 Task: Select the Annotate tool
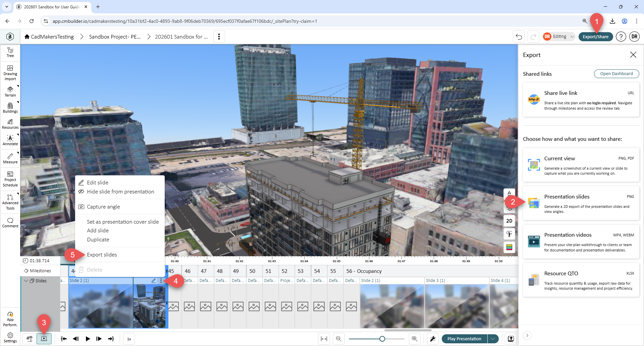coord(10,140)
